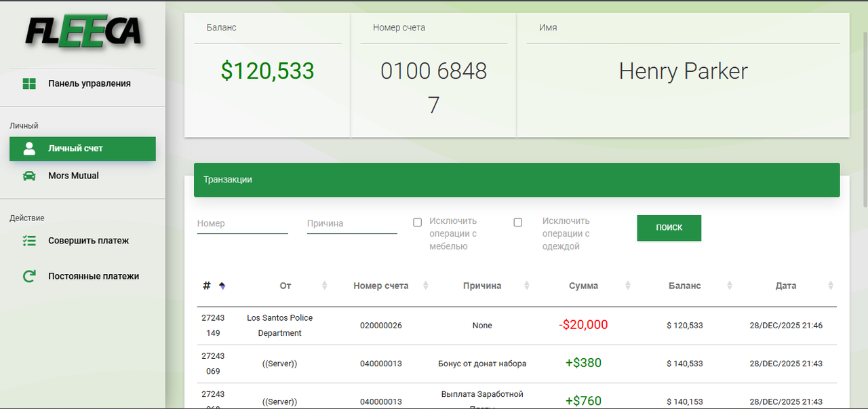Click the name Henry Parker

click(x=684, y=71)
